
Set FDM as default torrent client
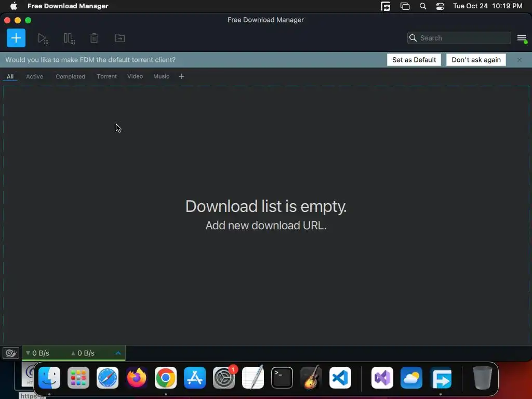(414, 60)
